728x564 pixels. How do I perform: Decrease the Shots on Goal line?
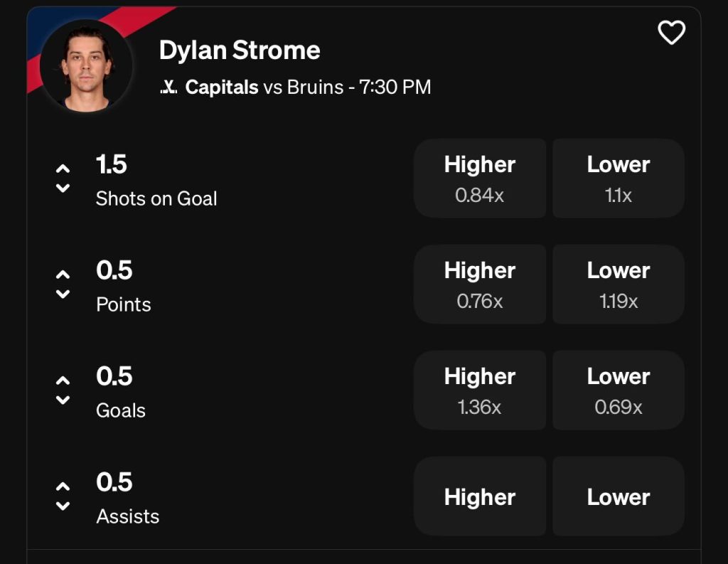click(x=63, y=188)
